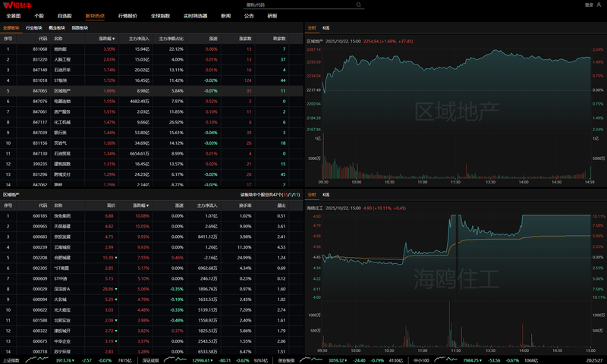Image resolution: width=607 pixels, height=364 pixels.
Task: Go to the 研报 menu item
Action: pyautogui.click(x=272, y=16)
